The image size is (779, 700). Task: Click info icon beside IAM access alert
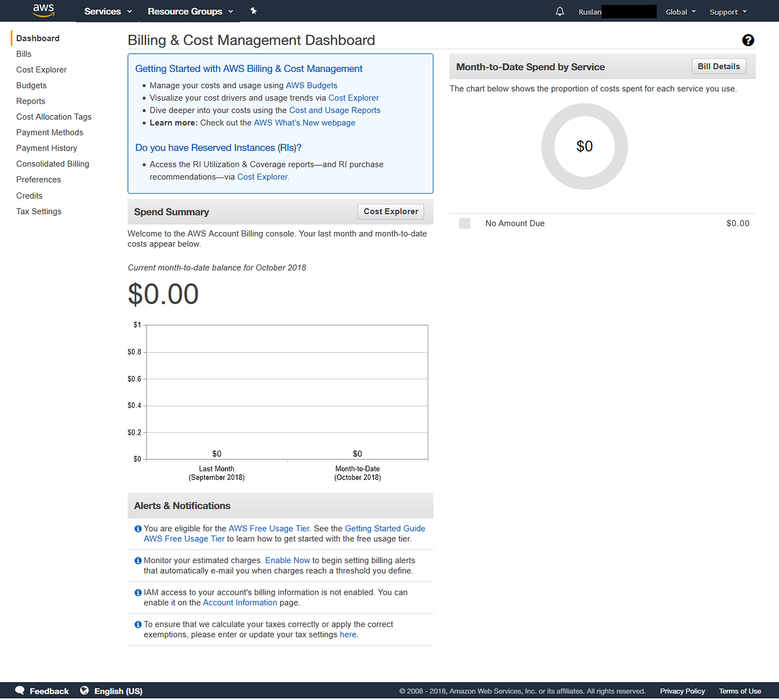click(x=138, y=593)
